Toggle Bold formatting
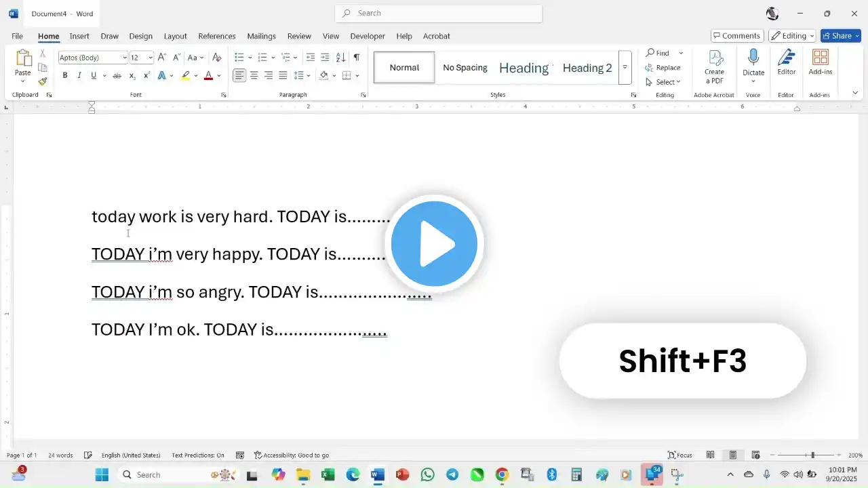The width and height of the screenshot is (868, 488). click(65, 76)
